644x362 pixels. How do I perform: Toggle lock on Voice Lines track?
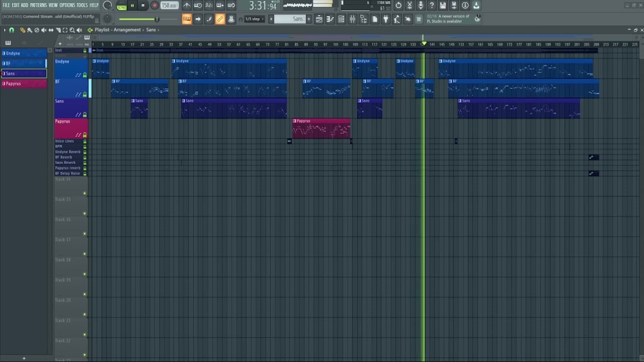coord(85,141)
